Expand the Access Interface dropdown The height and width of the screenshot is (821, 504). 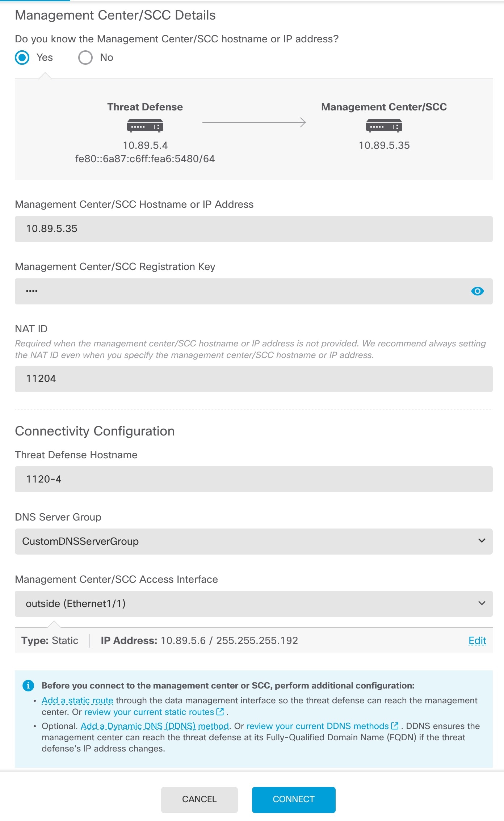(253, 603)
